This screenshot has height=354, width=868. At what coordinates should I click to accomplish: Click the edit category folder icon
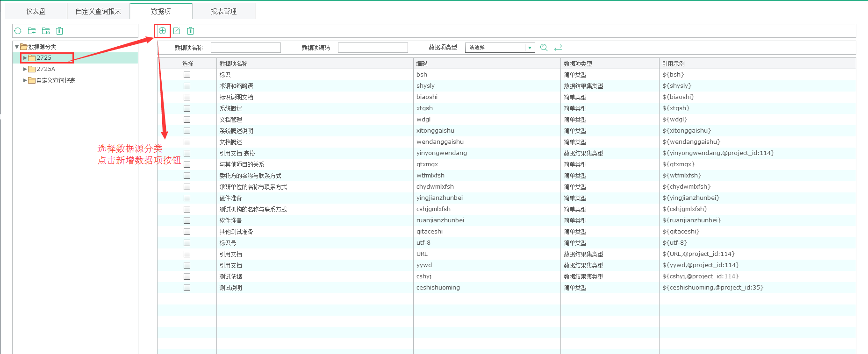46,31
